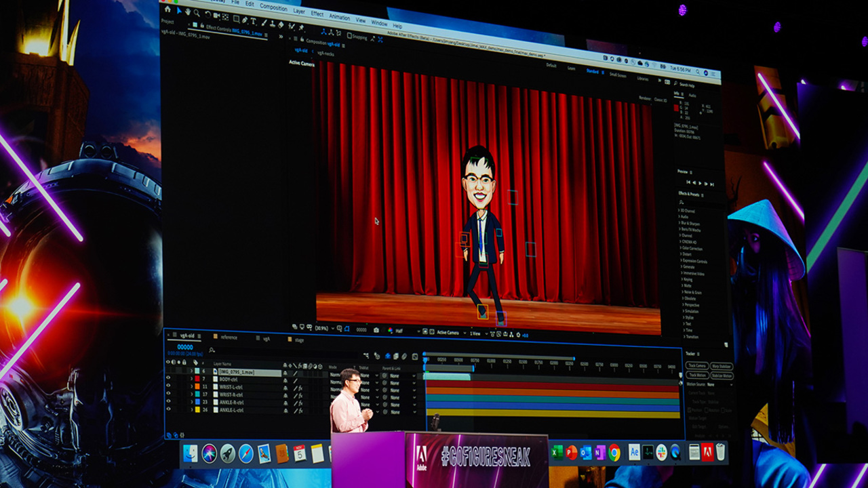
Task: Play the preview in Preview panel
Action: 701,183
